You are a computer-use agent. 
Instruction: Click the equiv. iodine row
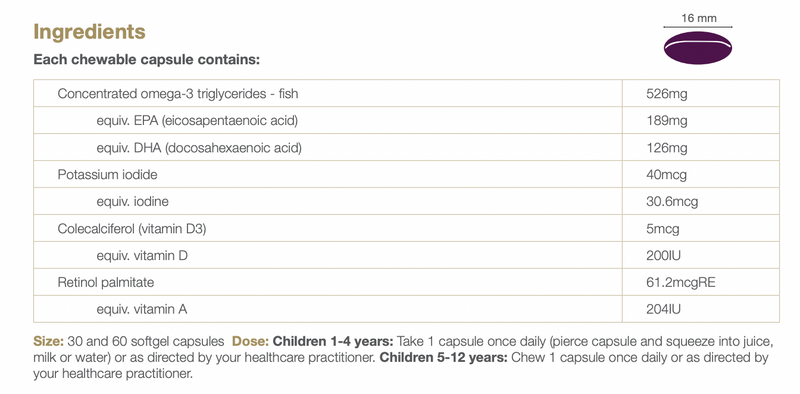pos(406,202)
